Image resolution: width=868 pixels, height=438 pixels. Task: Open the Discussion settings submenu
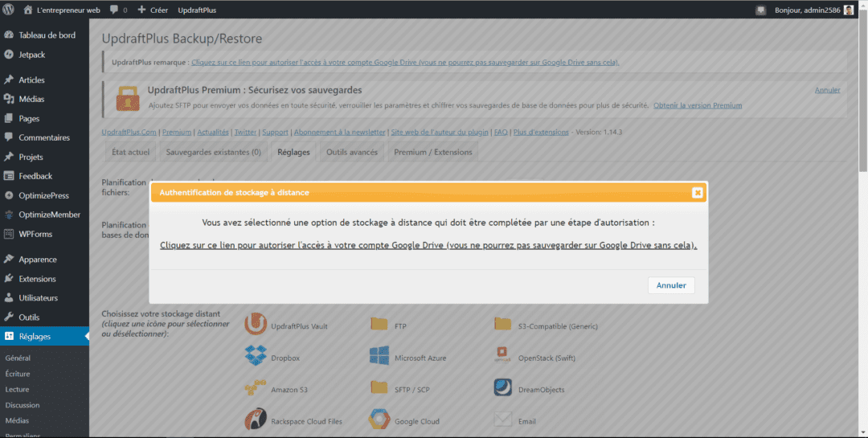pyautogui.click(x=23, y=405)
